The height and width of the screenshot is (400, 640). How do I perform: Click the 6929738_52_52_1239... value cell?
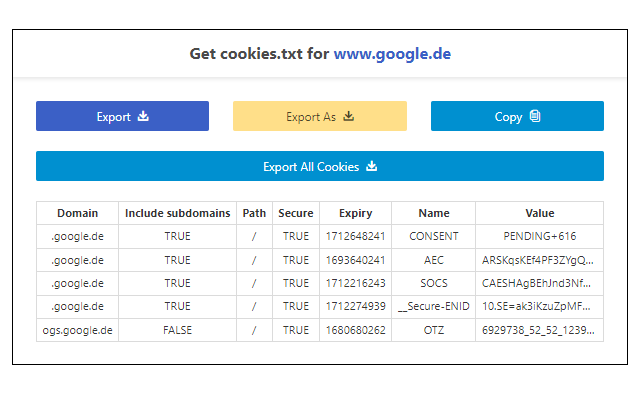click(x=540, y=330)
